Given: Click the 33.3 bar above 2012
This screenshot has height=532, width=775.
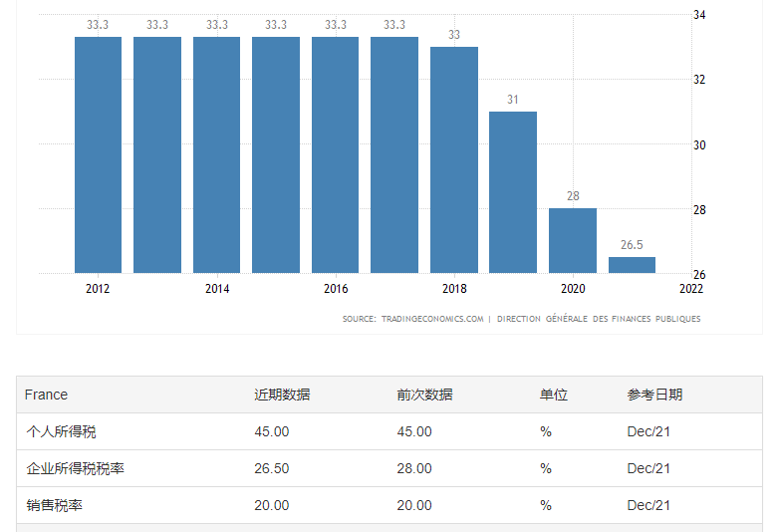Looking at the screenshot, I should (x=98, y=154).
